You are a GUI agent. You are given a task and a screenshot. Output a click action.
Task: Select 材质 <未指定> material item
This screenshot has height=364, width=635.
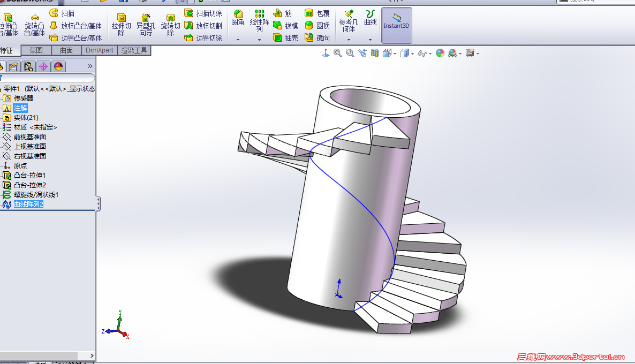coord(30,127)
